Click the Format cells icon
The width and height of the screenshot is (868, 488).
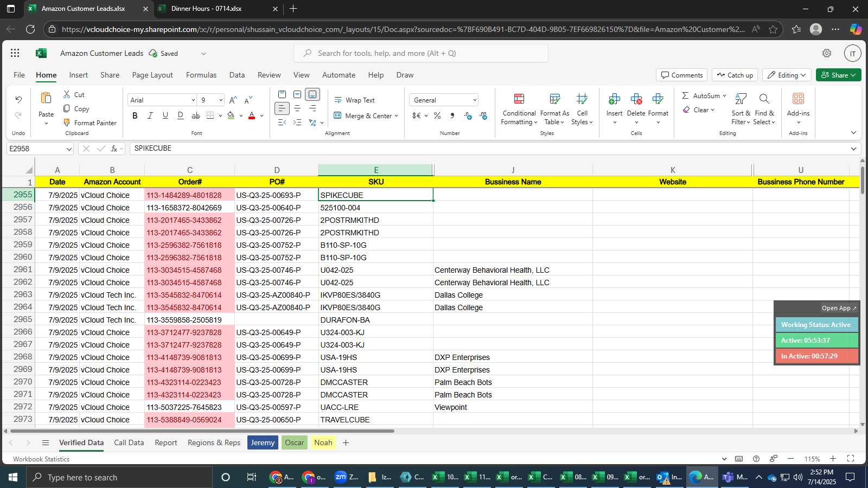coord(658,99)
